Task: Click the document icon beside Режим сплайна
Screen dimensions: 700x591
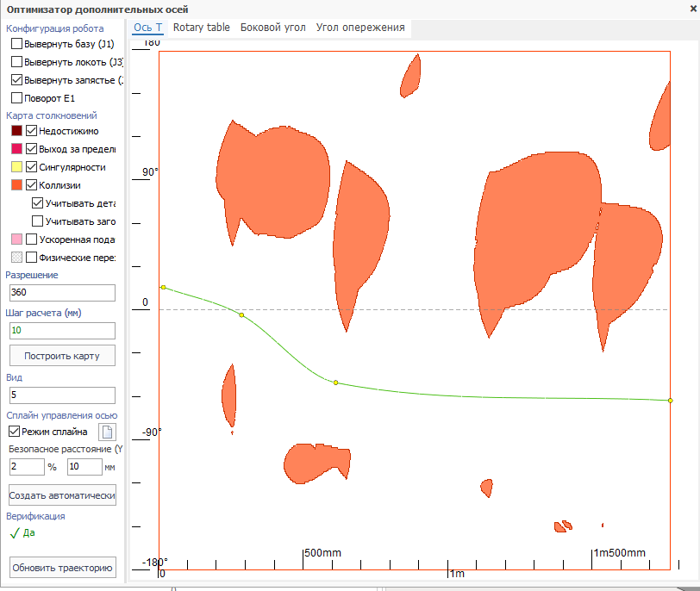Action: tap(107, 432)
